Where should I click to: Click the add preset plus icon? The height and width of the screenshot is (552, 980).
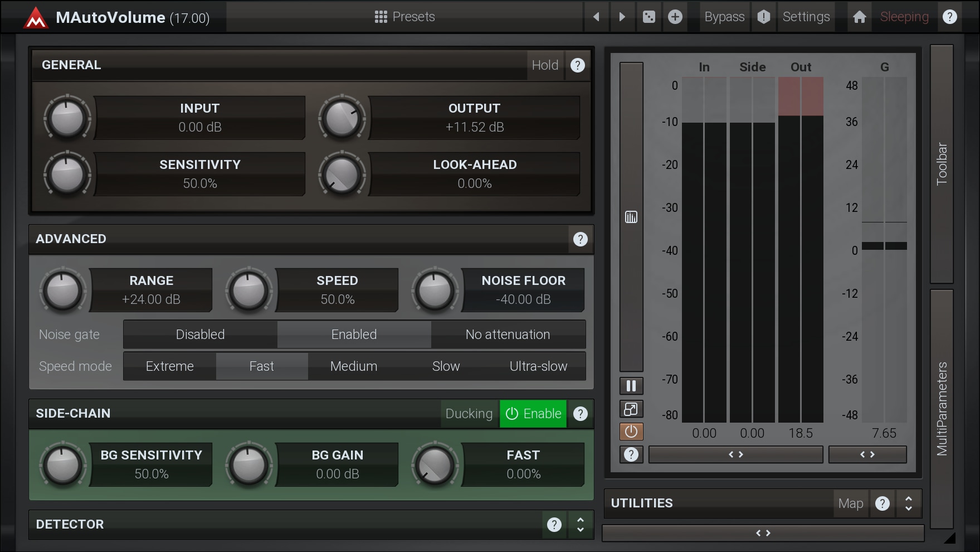(675, 17)
